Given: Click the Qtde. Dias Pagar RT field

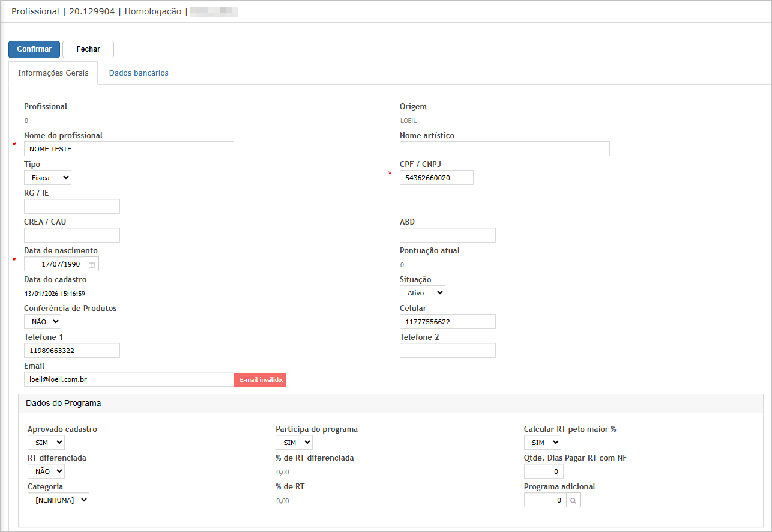Looking at the screenshot, I should 543,471.
